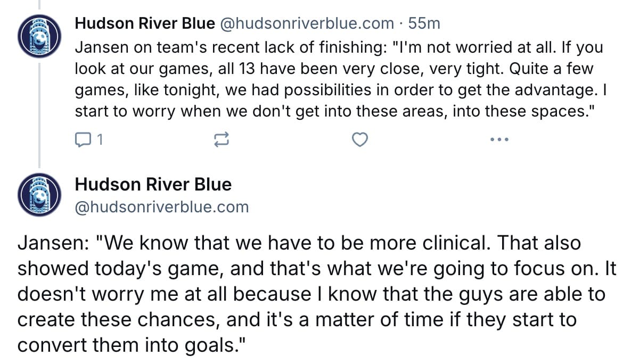Repost the 55m-old Hudson River Blue post
The width and height of the screenshot is (623, 364).
[222, 140]
